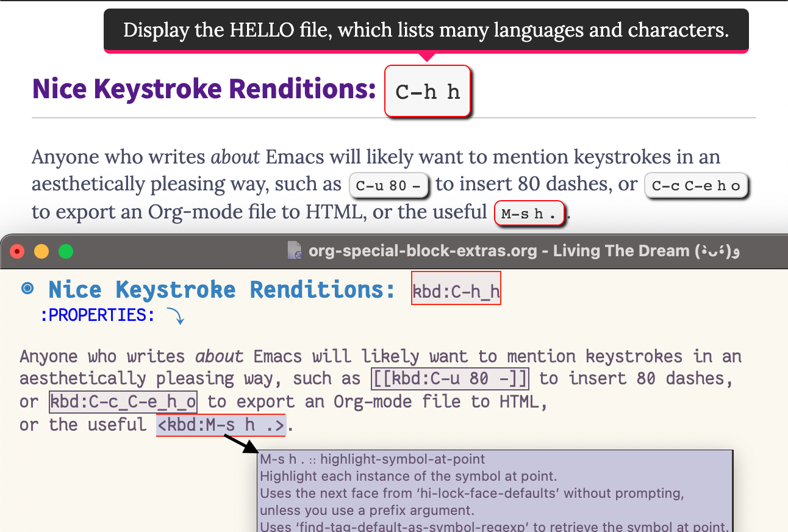The image size is (788, 532).
Task: Click the popup line M-s h . :: highlight-symbol-at-point
Action: click(x=373, y=459)
